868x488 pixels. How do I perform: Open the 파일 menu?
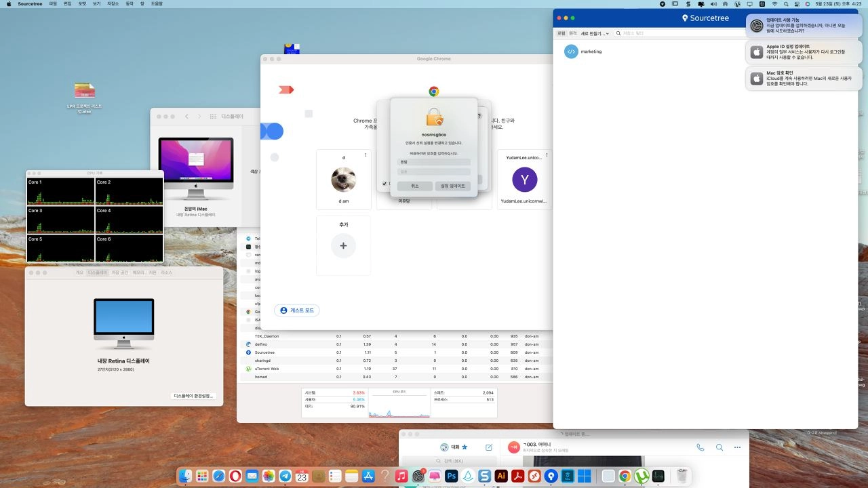point(53,4)
